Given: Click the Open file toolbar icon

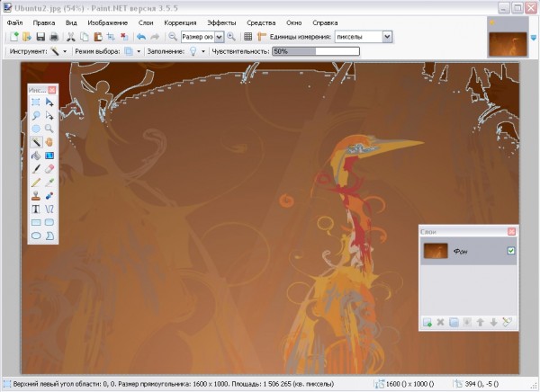Looking at the screenshot, I should click(x=27, y=37).
